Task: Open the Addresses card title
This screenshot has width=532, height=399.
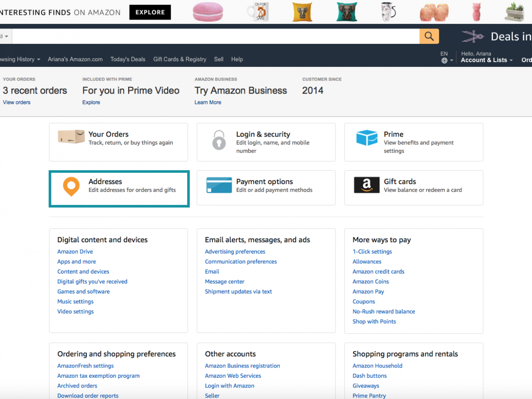Action: click(x=106, y=182)
